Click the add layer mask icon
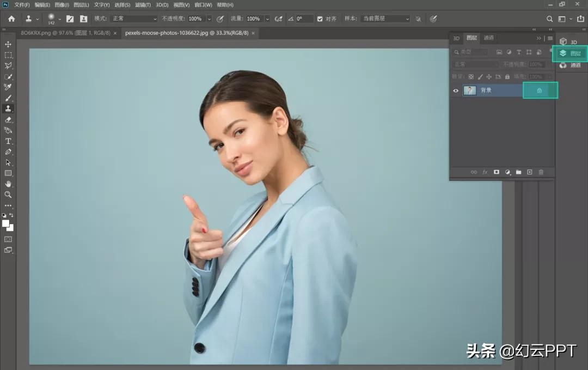This screenshot has width=588, height=370. pos(497,172)
